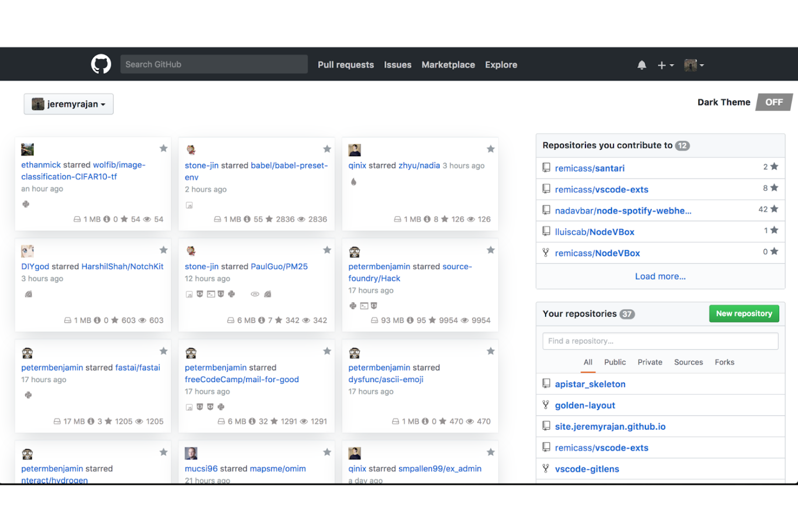
Task: Select the Forks repositories tab
Action: [725, 362]
